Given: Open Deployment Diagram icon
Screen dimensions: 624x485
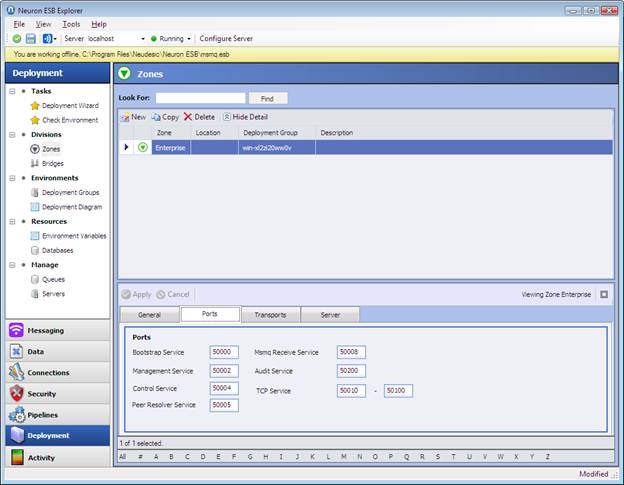Looking at the screenshot, I should [x=35, y=207].
